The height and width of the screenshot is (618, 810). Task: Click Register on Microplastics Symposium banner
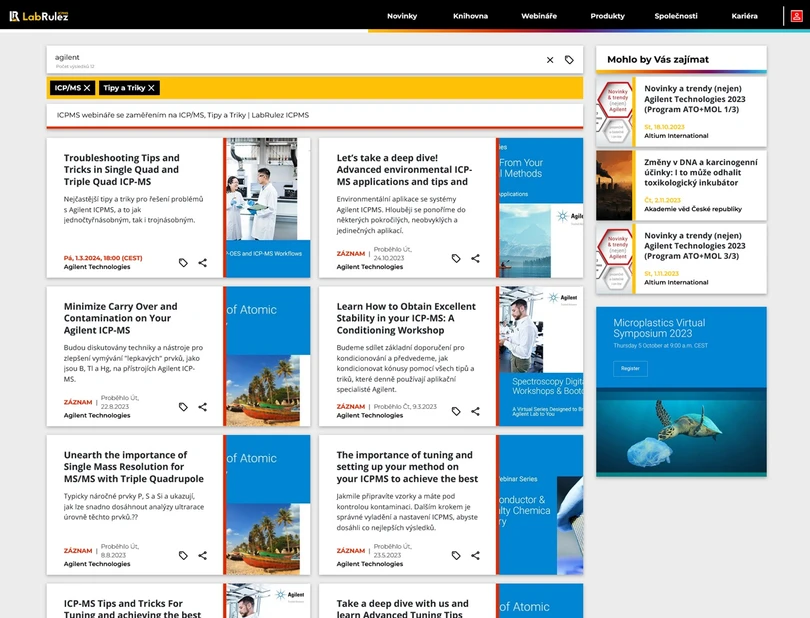point(630,368)
